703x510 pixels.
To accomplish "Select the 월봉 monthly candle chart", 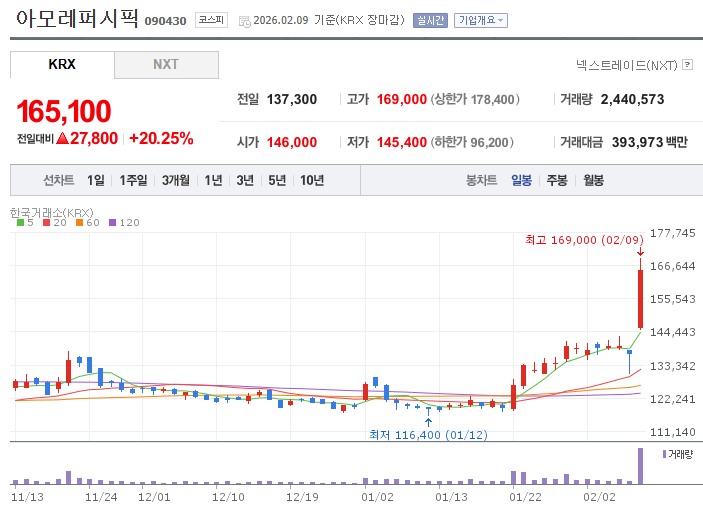I will click(x=593, y=180).
